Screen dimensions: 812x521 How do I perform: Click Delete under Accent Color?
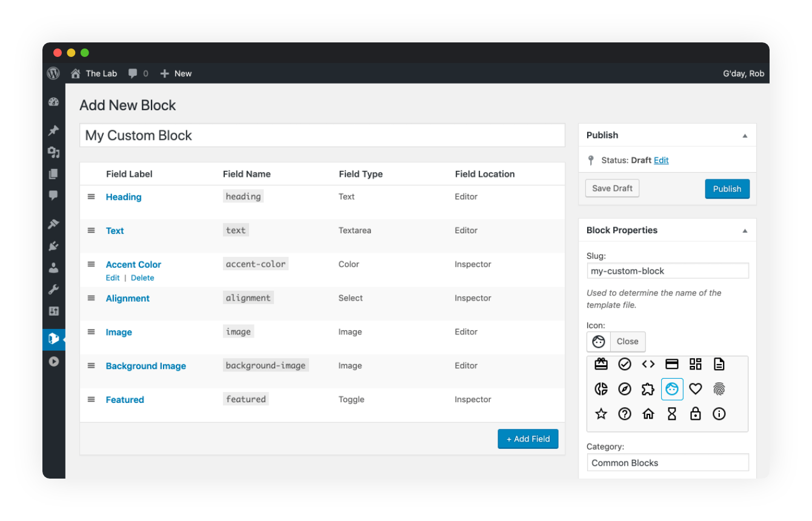coord(142,278)
